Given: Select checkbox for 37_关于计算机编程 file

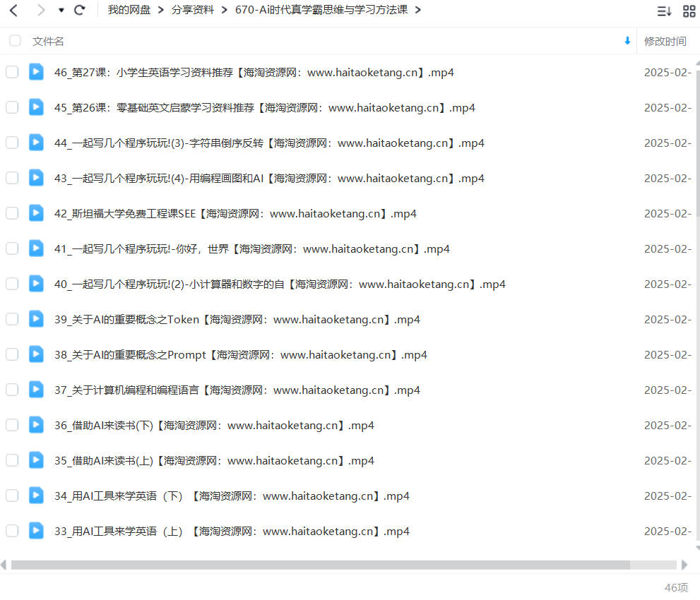Looking at the screenshot, I should click(12, 390).
